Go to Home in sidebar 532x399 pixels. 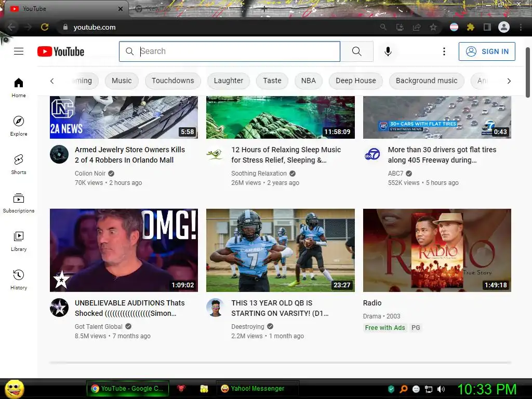(x=19, y=87)
